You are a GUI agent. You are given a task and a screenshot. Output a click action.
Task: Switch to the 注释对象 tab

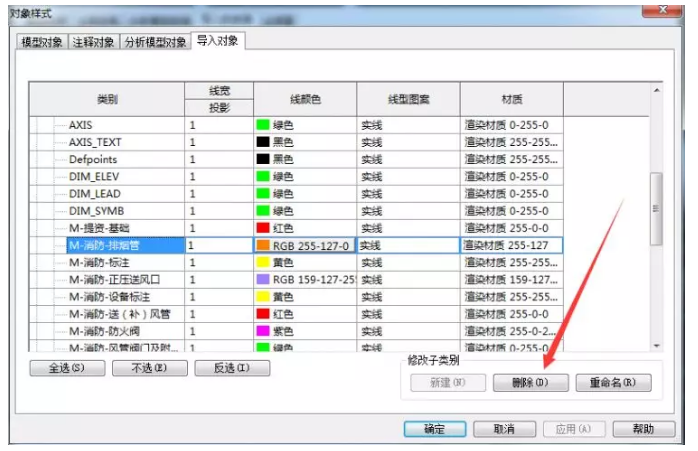(93, 42)
